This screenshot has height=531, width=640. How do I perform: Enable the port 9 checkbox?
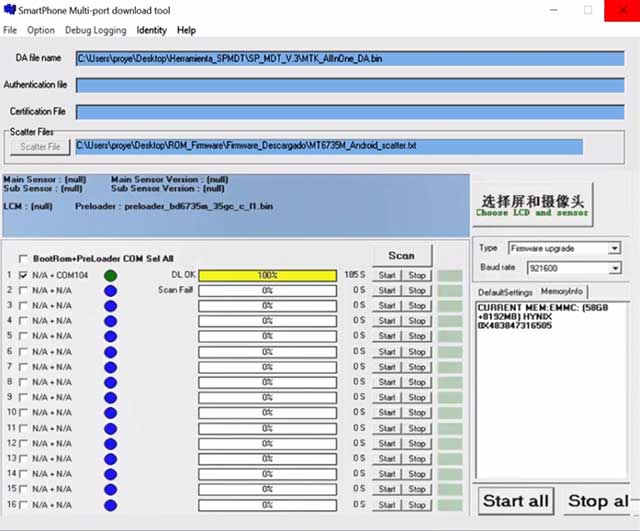click(x=23, y=398)
